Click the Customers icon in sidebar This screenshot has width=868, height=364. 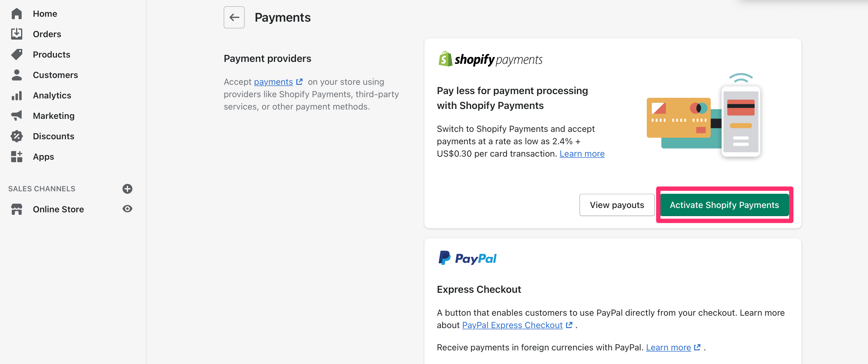pos(17,74)
